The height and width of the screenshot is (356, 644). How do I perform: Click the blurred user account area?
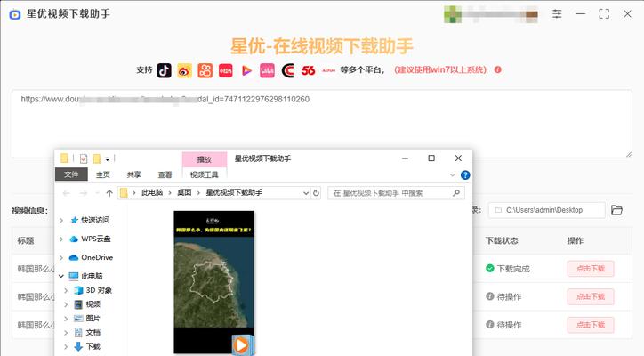(x=491, y=14)
